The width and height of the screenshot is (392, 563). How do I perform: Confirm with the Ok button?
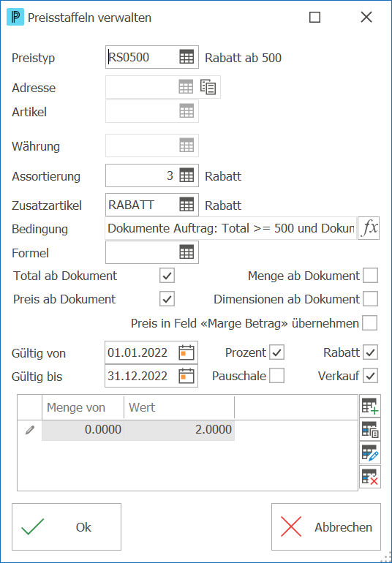(67, 526)
